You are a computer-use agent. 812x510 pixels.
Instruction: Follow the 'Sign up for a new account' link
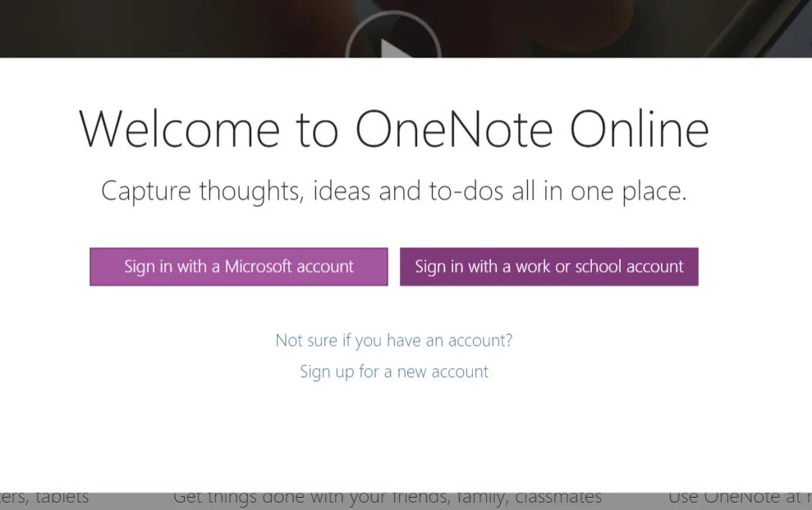[x=394, y=372]
